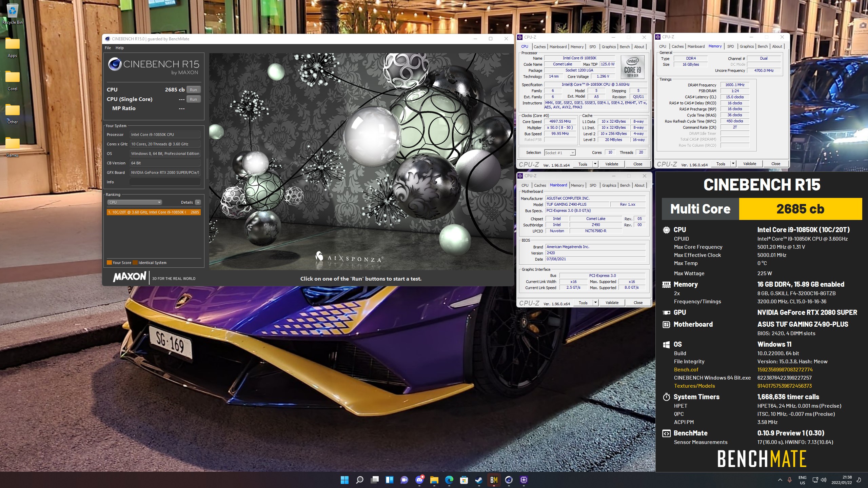This screenshot has width=868, height=488.
Task: Open the notification moon icon
Action: [x=859, y=480]
